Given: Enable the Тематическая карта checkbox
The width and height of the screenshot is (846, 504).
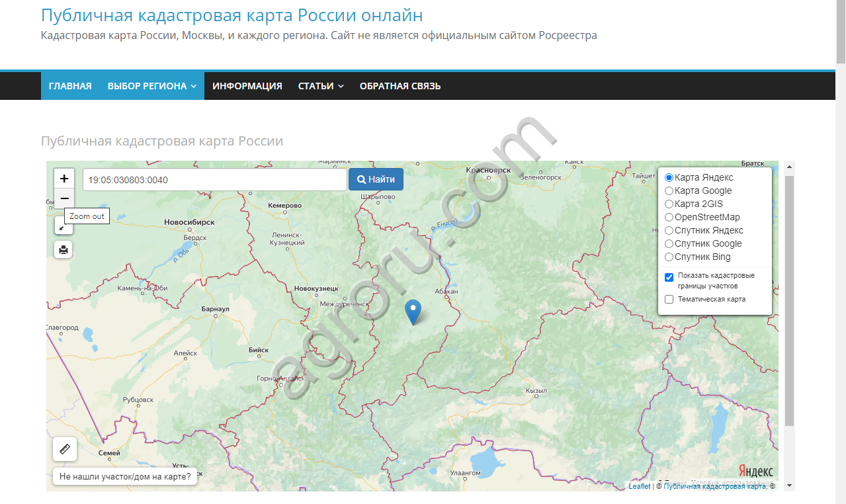Looking at the screenshot, I should point(669,300).
